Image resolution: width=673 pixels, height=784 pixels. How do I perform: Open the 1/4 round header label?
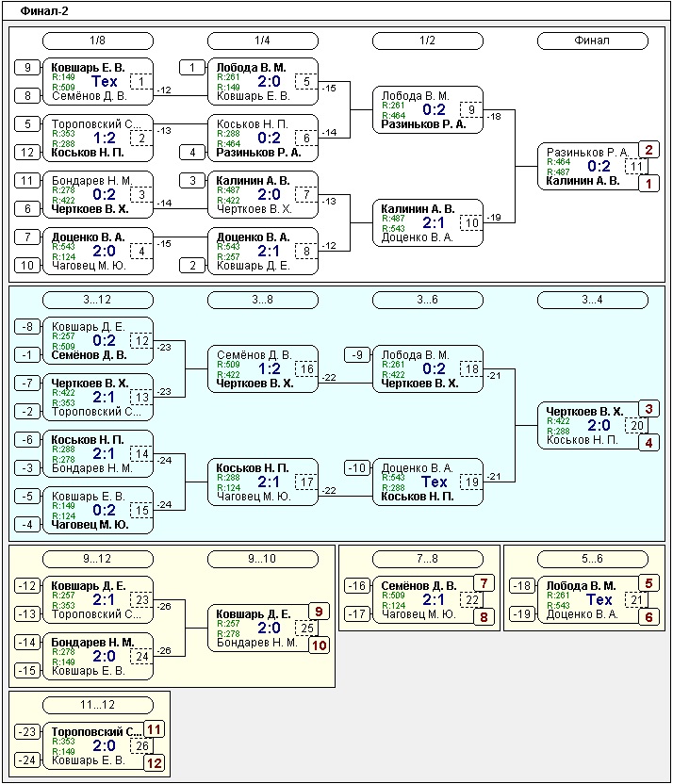click(262, 41)
